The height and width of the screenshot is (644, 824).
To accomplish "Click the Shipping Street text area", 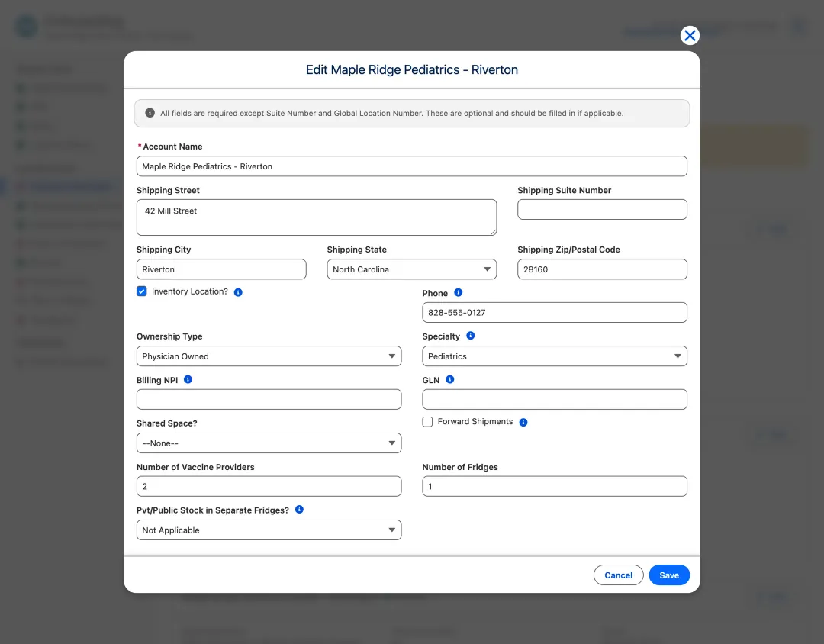I will click(317, 217).
